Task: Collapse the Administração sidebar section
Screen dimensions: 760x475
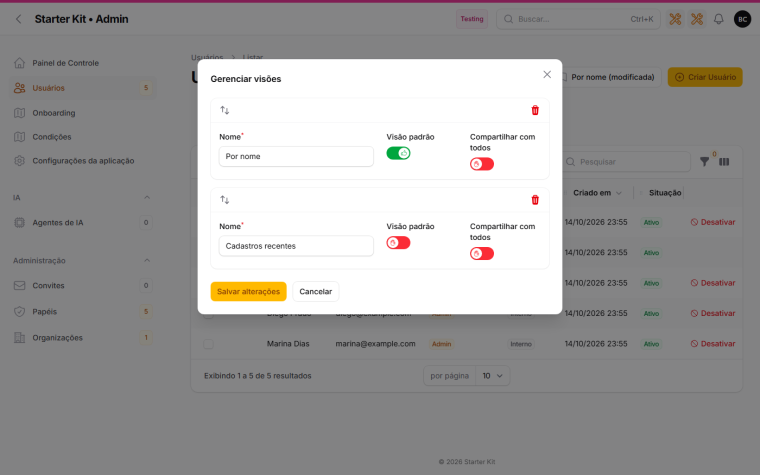Action: (x=147, y=260)
